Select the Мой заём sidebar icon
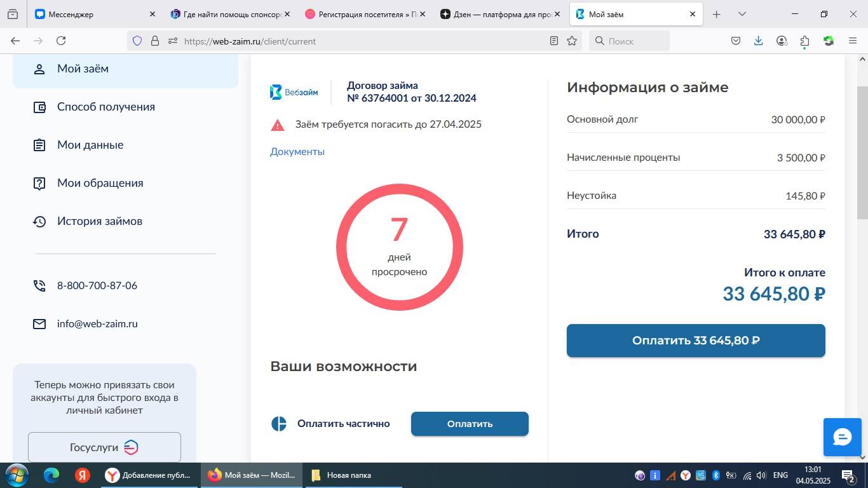The image size is (868, 488). pyautogui.click(x=39, y=68)
